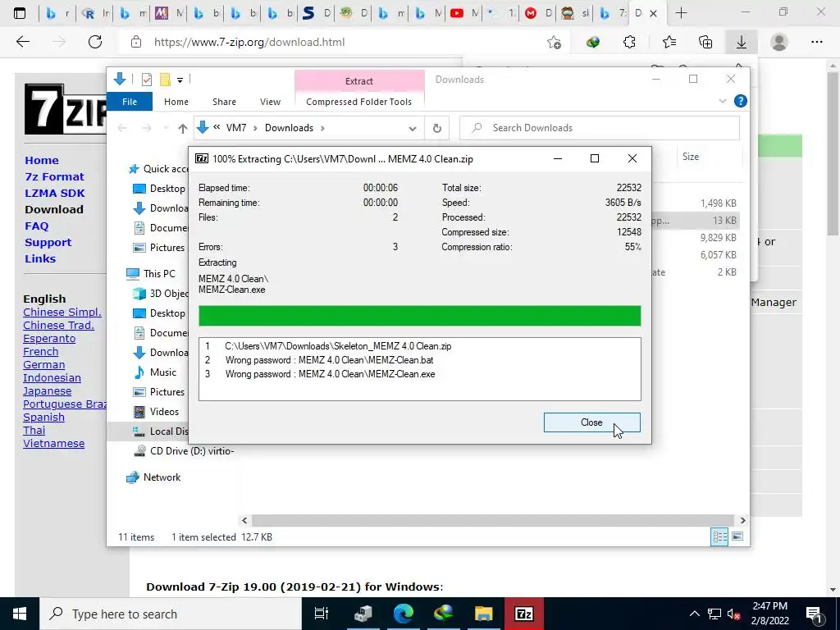840x630 pixels.
Task: Open the Edge extensions puzzle icon
Action: coord(629,42)
